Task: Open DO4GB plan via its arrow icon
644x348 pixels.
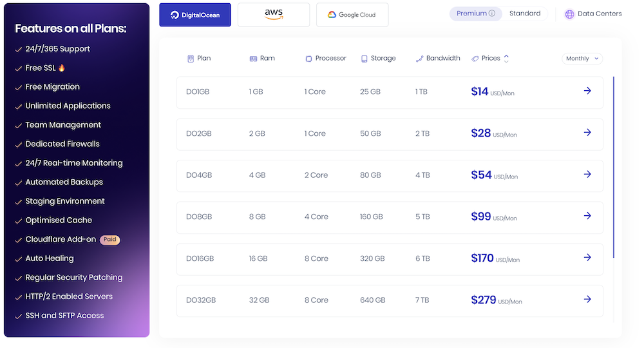Action: click(587, 174)
